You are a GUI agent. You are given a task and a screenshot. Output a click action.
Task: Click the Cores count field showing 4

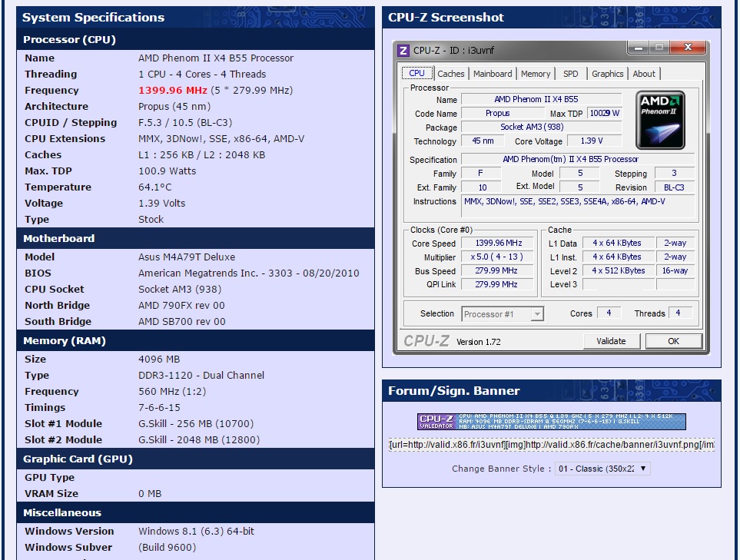click(x=609, y=313)
